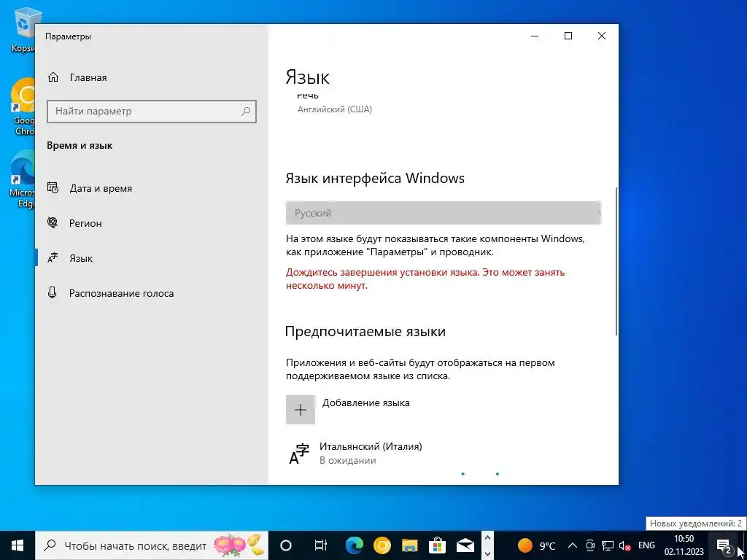Screen dimensions: 747x560
Task: Click the Английский (США) speech entry
Action: [x=334, y=109]
